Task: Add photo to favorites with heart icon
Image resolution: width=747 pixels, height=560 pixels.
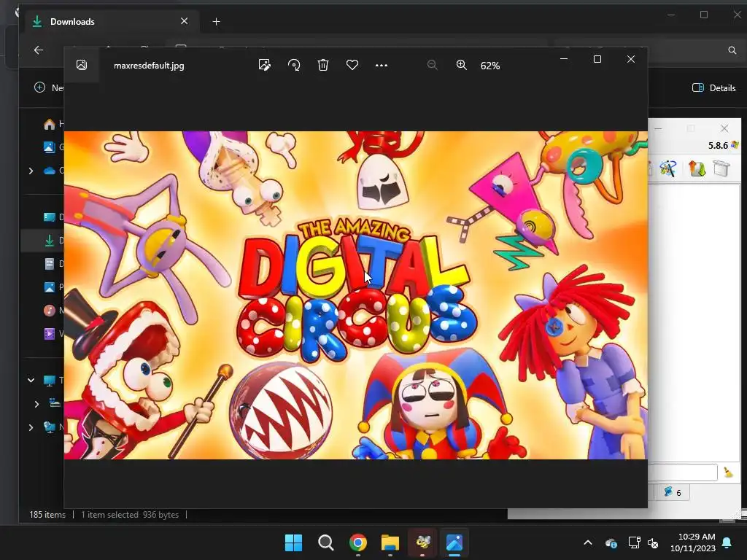Action: [x=352, y=65]
